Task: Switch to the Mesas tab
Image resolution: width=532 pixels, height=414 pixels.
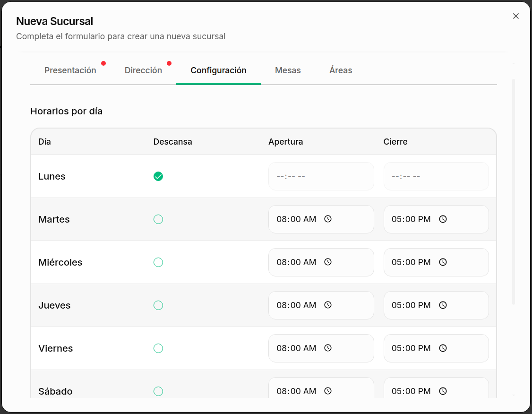Action: pyautogui.click(x=288, y=70)
